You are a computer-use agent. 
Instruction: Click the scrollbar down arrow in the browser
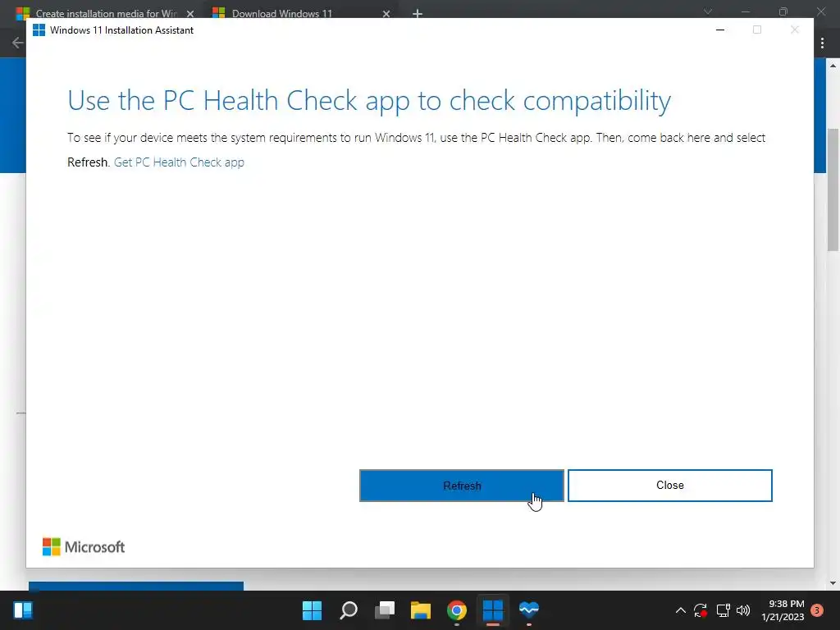pyautogui.click(x=833, y=583)
